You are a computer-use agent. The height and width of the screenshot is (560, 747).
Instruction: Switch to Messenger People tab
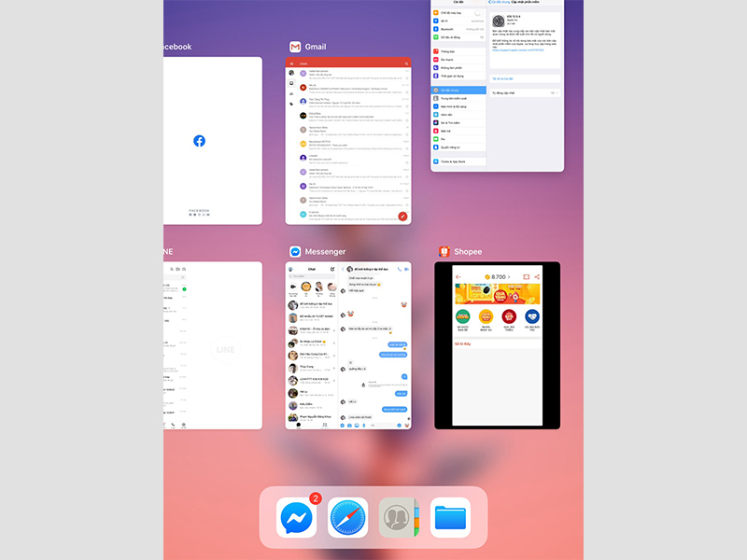pyautogui.click(x=324, y=426)
